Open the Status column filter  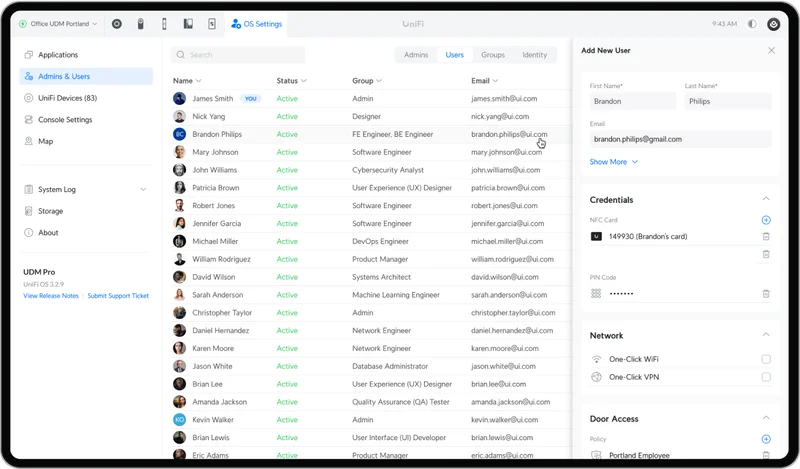point(291,81)
